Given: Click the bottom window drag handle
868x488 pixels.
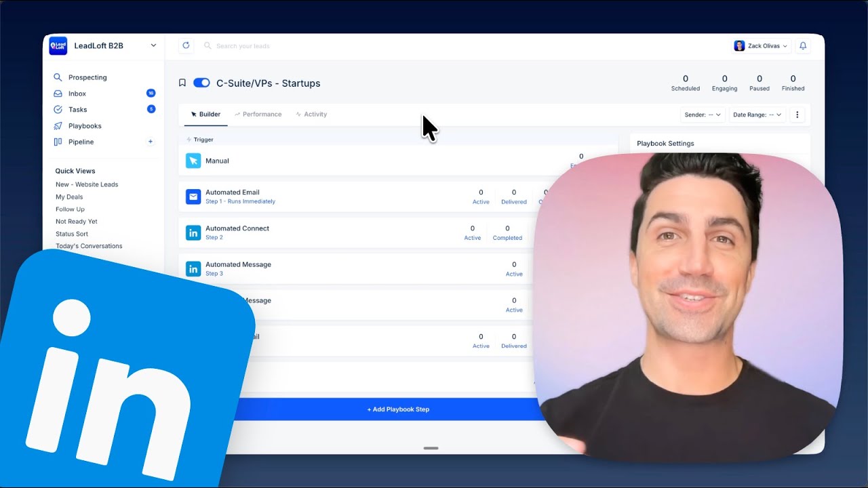Looking at the screenshot, I should 431,448.
